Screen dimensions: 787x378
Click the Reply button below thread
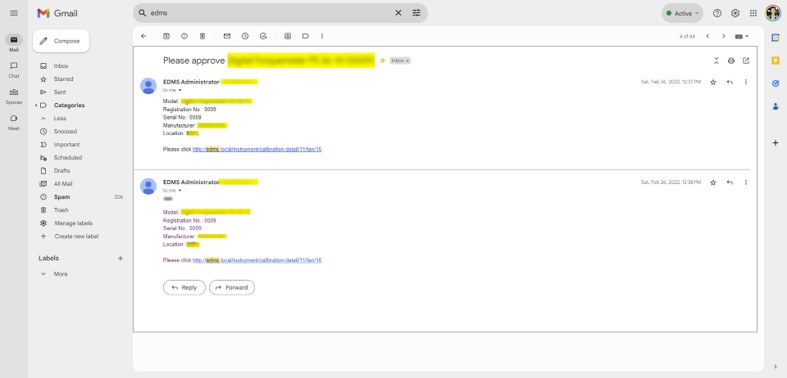coord(184,288)
